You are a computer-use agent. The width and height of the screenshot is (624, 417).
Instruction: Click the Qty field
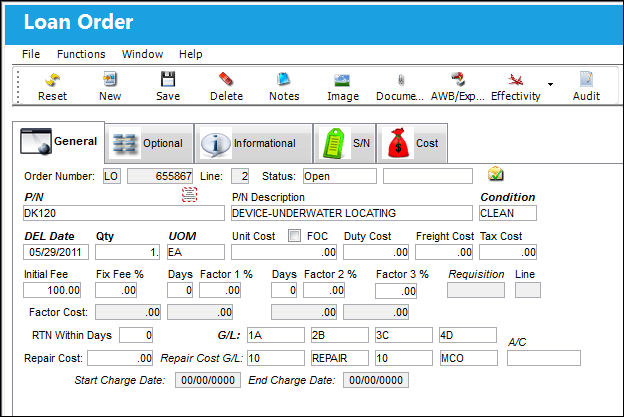pyautogui.click(x=127, y=252)
